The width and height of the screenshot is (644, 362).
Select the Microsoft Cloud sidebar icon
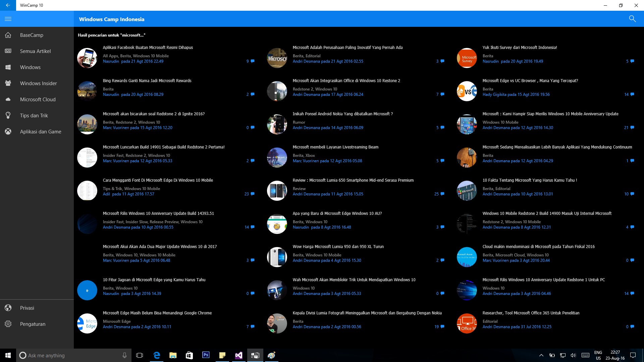[8, 99]
